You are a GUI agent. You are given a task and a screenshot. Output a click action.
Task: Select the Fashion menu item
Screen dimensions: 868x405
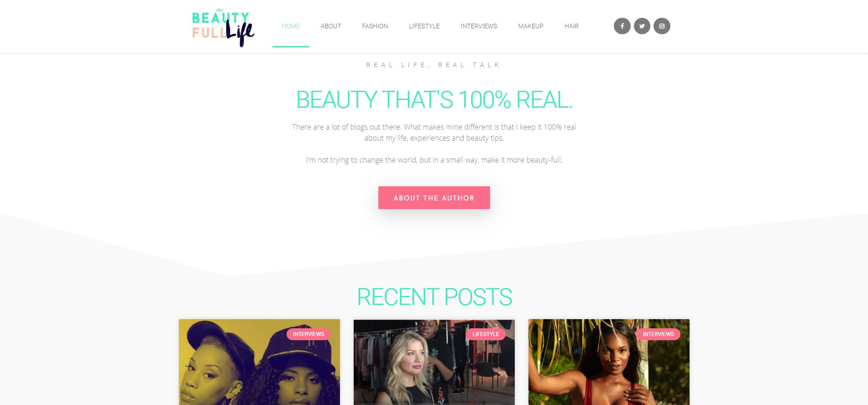click(375, 26)
